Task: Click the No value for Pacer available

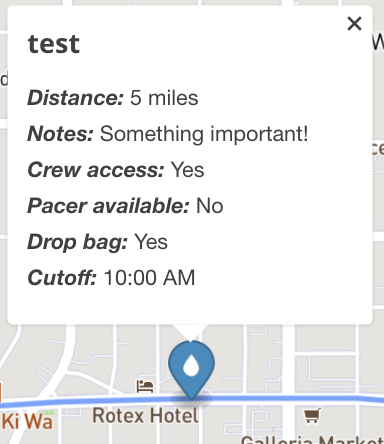Action: pos(210,206)
